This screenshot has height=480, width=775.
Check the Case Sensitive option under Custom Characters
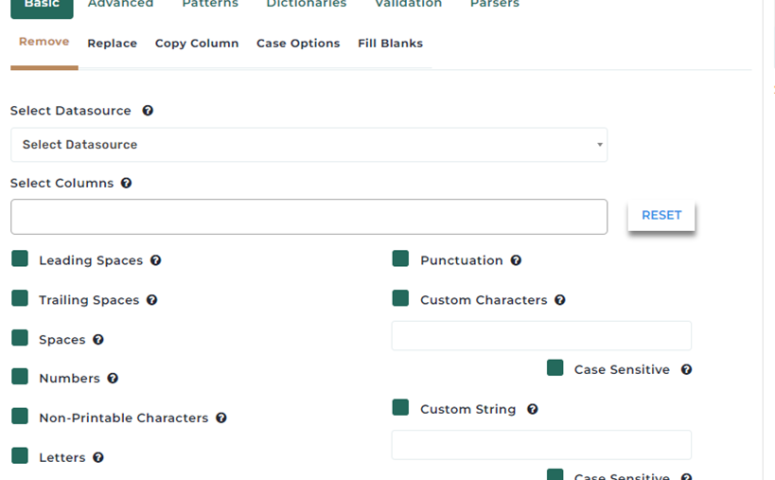555,368
